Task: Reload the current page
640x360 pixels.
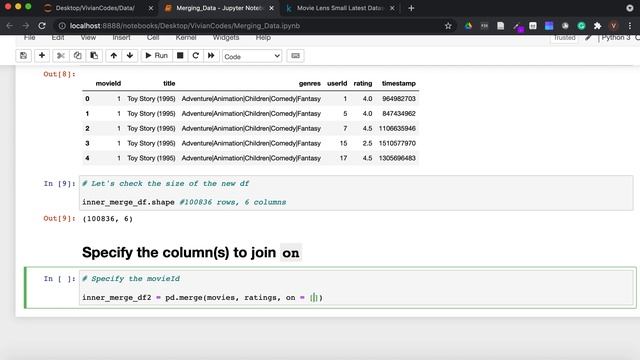Action: [x=42, y=26]
